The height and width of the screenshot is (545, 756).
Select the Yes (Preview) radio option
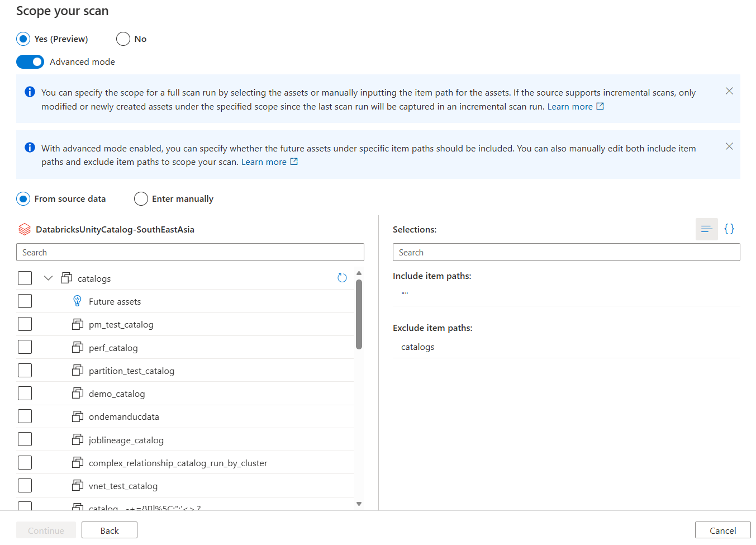click(x=23, y=39)
